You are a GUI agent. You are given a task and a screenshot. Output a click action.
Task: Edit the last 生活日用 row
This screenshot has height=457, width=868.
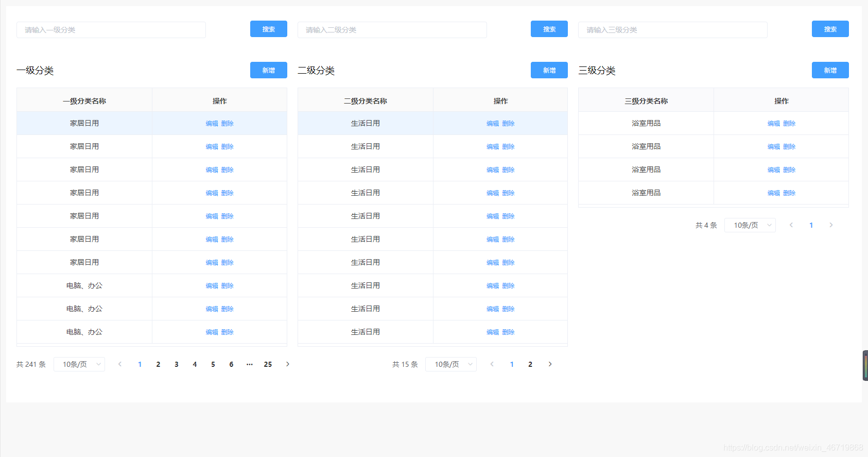pos(493,332)
